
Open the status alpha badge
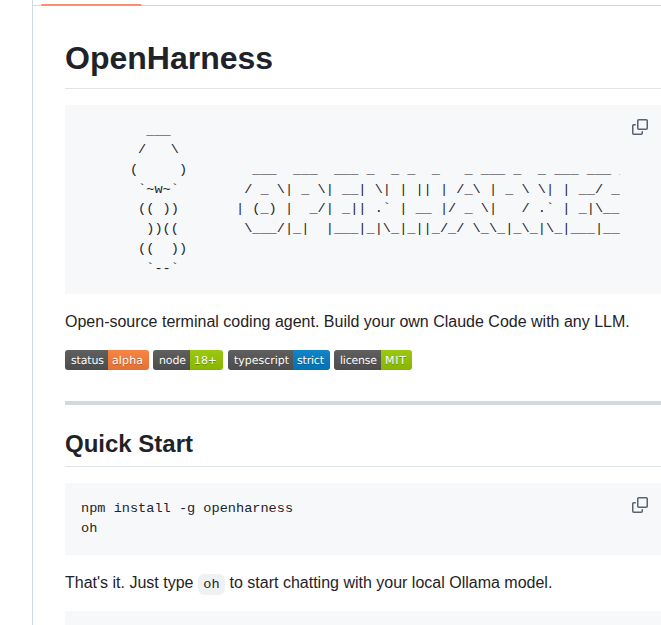[107, 360]
